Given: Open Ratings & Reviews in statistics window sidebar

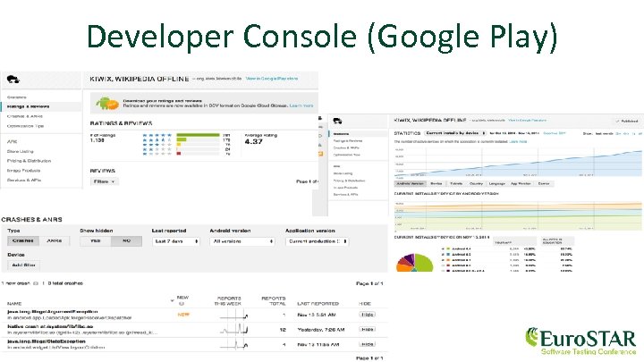Looking at the screenshot, I should pyautogui.click(x=347, y=141).
